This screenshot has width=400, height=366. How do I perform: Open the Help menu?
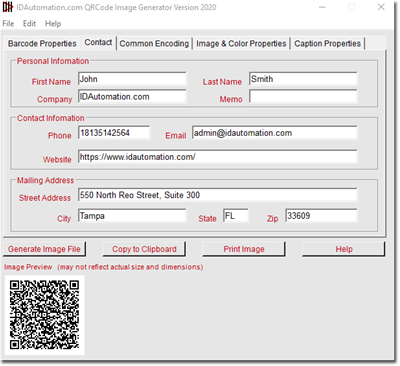(53, 24)
